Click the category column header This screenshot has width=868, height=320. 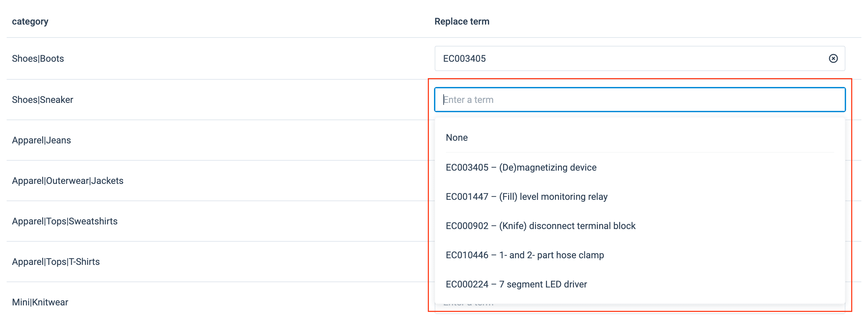pos(30,22)
